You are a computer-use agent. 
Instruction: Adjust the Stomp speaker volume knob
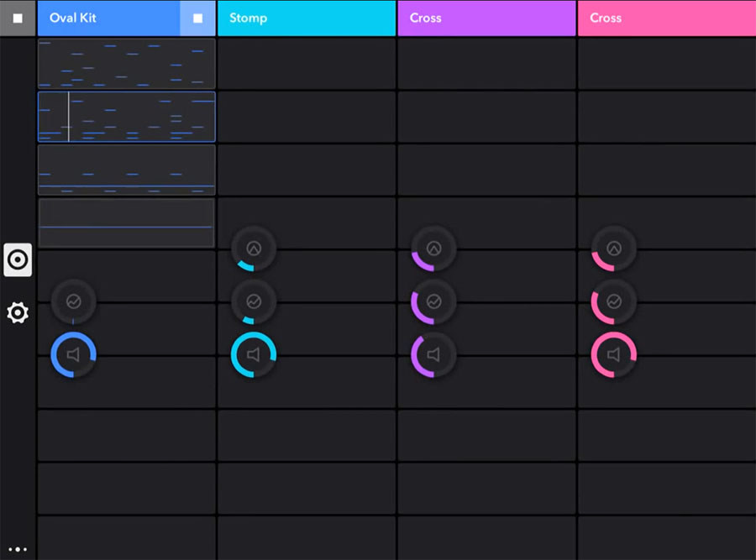254,354
